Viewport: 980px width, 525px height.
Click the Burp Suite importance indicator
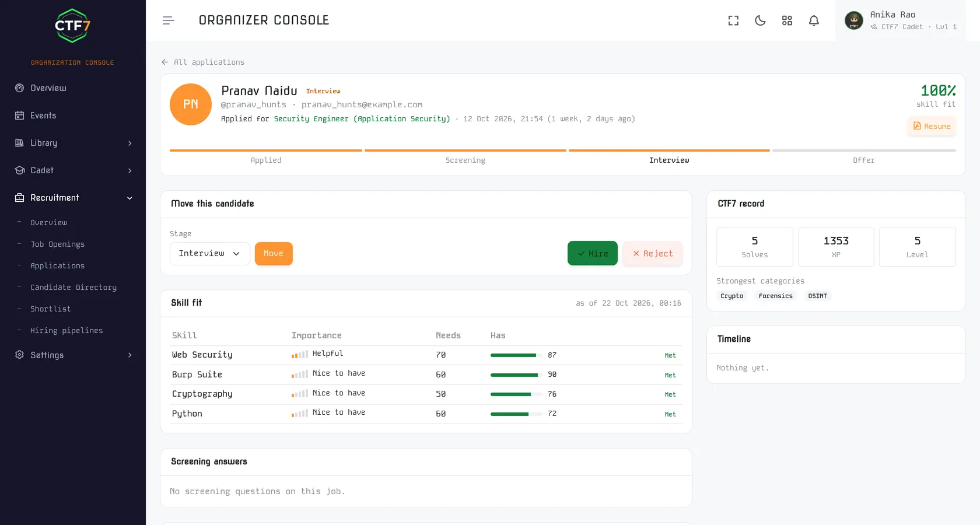point(300,374)
